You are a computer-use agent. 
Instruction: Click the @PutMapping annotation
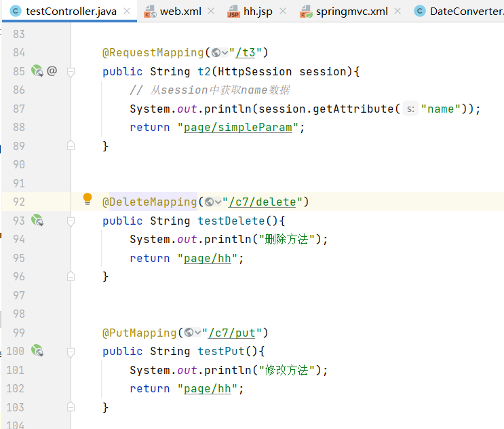point(140,333)
